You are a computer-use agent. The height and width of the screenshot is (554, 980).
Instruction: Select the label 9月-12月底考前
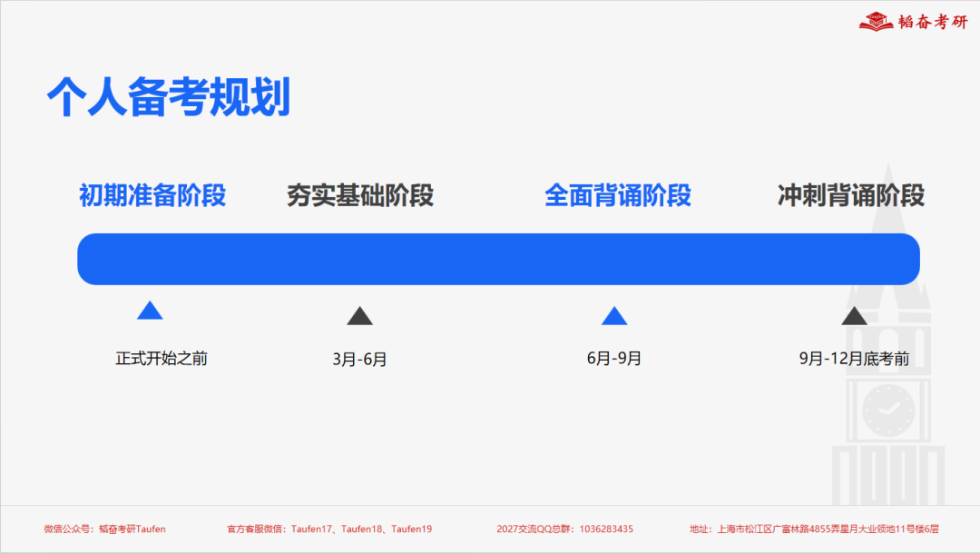(x=854, y=359)
